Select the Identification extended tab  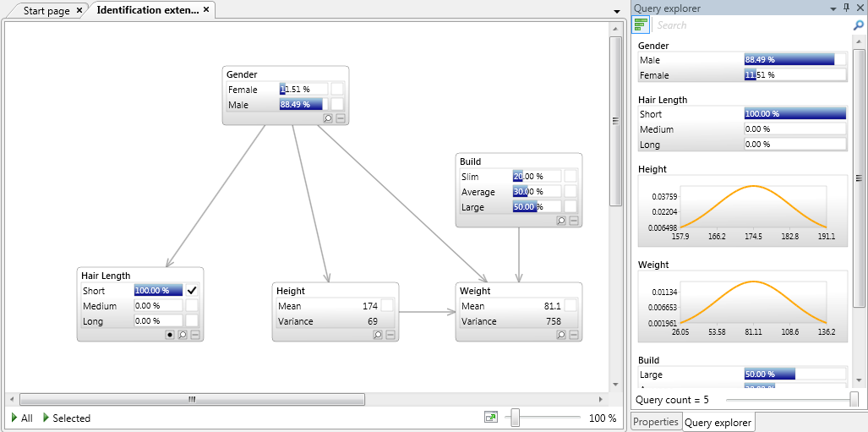click(x=147, y=10)
